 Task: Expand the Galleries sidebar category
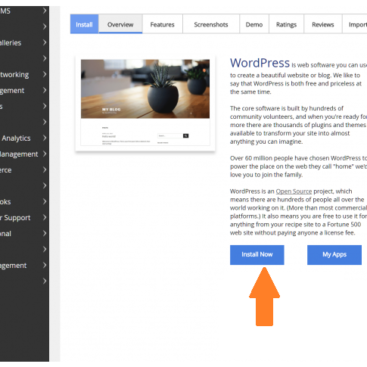(45, 43)
